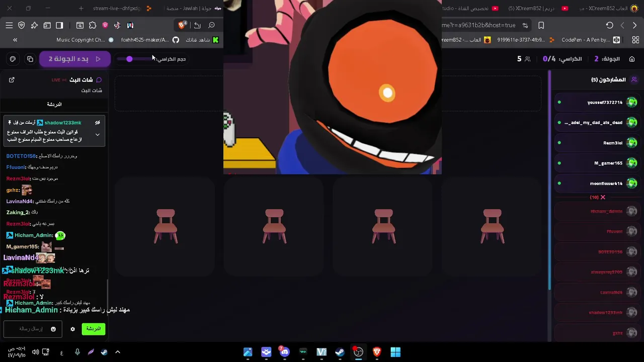Click eliminated player Ffuuoni in participants list
Image resolution: width=644 pixels, height=362 pixels.
pyautogui.click(x=597, y=231)
